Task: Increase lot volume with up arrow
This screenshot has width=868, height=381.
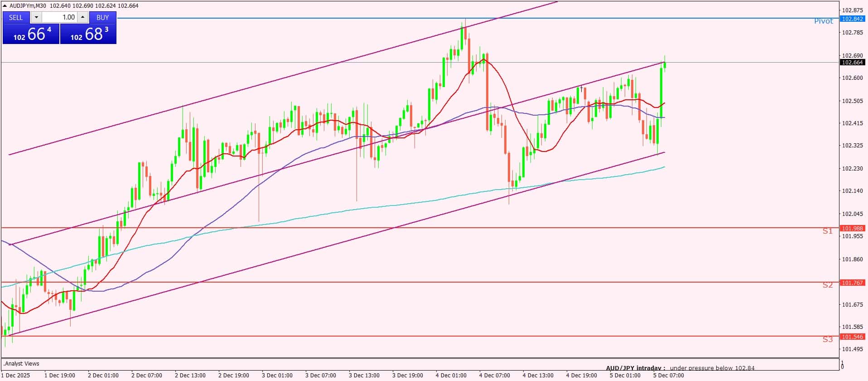Action: click(x=82, y=17)
